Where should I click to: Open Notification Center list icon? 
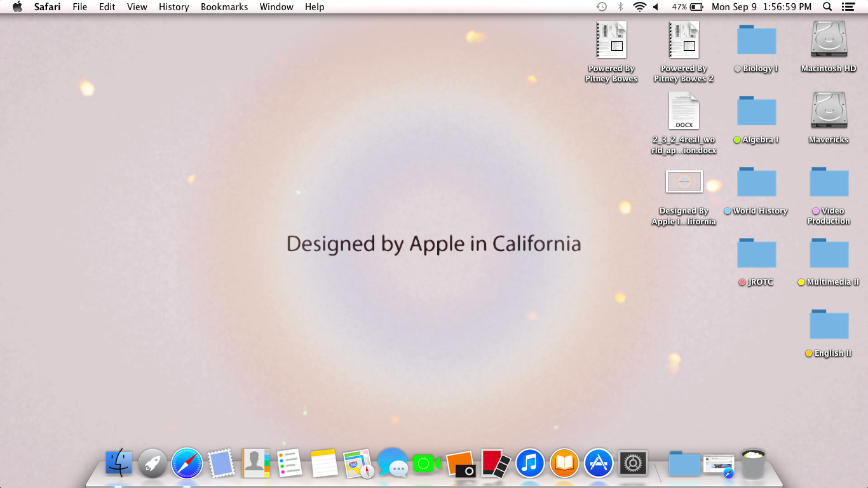[x=848, y=7]
